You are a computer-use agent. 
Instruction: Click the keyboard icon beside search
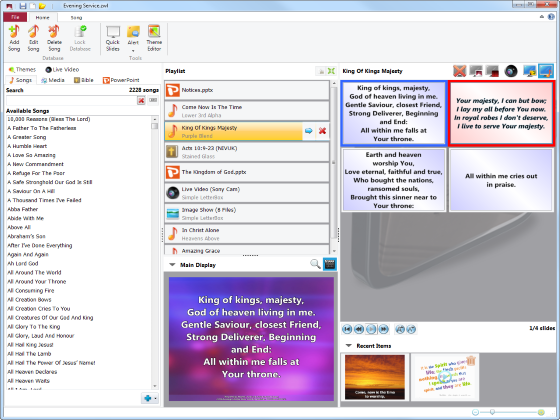tap(153, 100)
